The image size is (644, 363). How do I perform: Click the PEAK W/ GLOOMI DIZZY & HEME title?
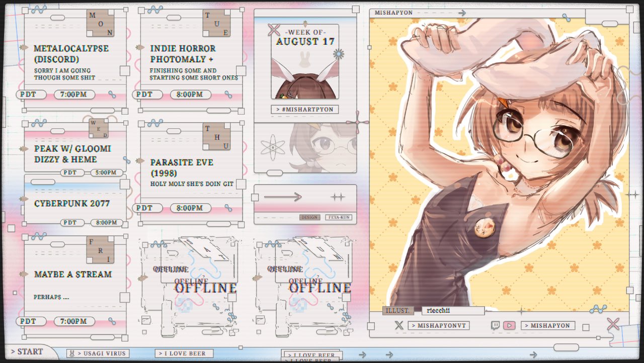tap(73, 154)
